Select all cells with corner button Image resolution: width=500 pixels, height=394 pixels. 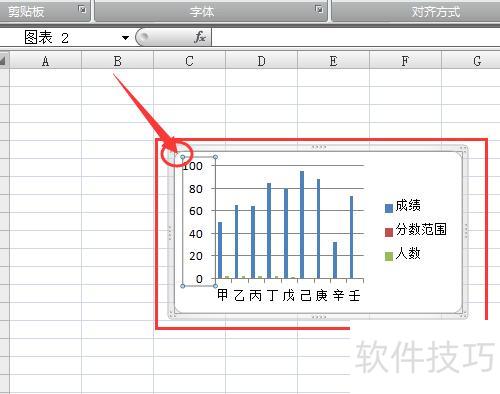point(4,60)
